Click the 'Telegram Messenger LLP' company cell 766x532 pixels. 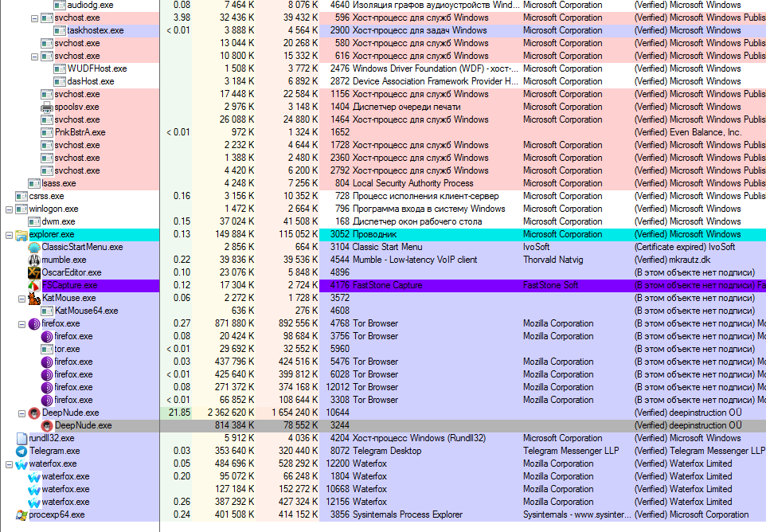571,451
